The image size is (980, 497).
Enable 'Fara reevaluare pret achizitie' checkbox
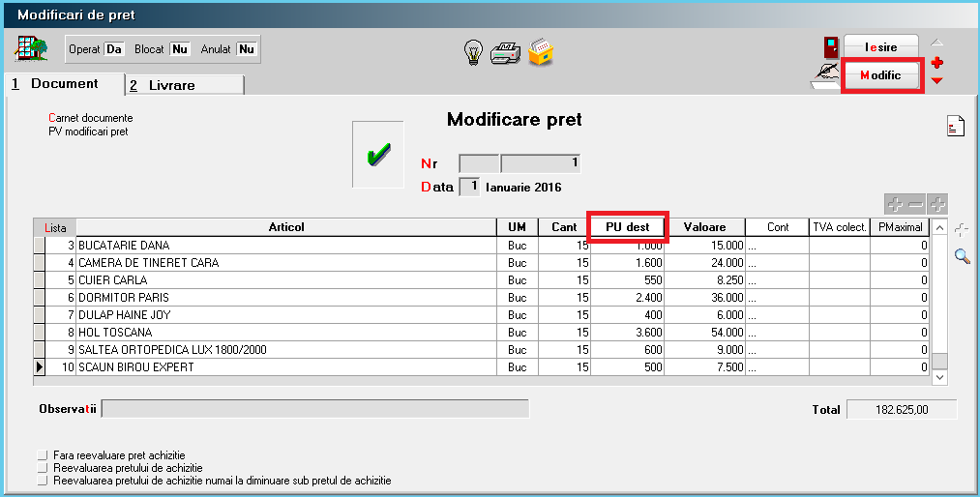[42, 454]
